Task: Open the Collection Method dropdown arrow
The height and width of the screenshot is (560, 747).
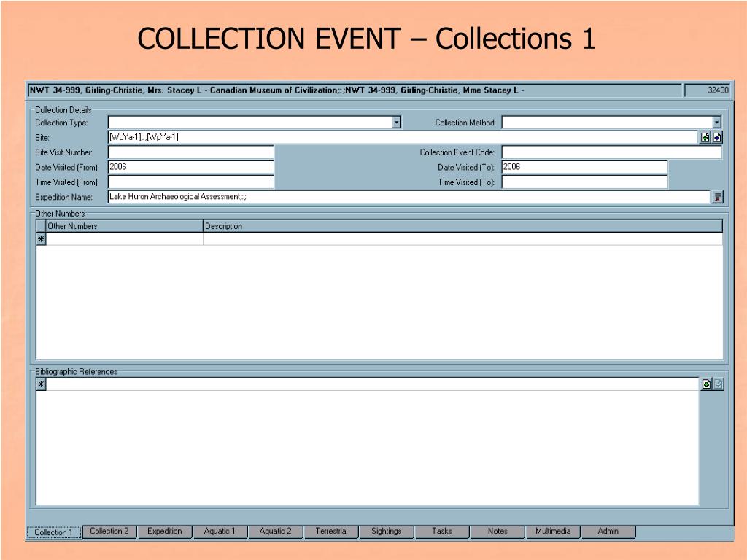Action: [717, 122]
